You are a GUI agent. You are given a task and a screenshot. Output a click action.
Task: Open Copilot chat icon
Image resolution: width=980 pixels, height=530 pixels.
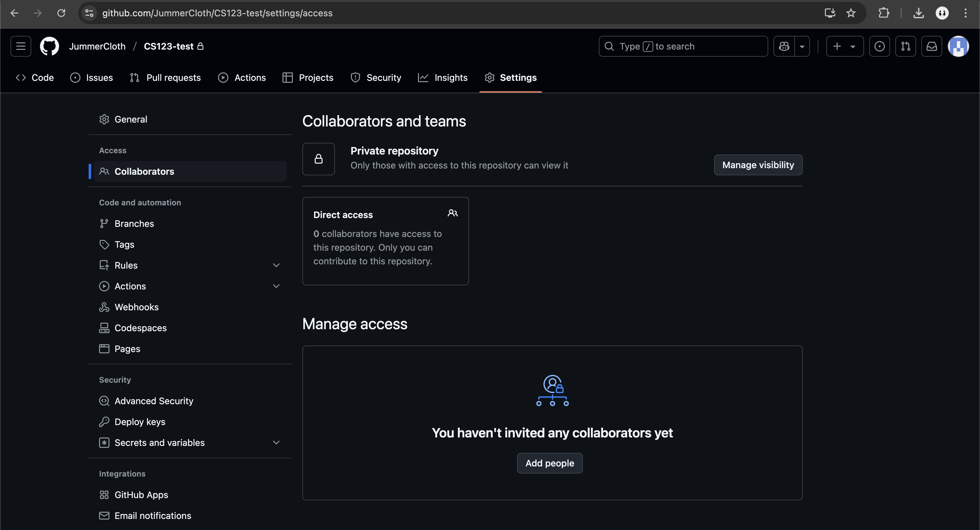pos(784,46)
